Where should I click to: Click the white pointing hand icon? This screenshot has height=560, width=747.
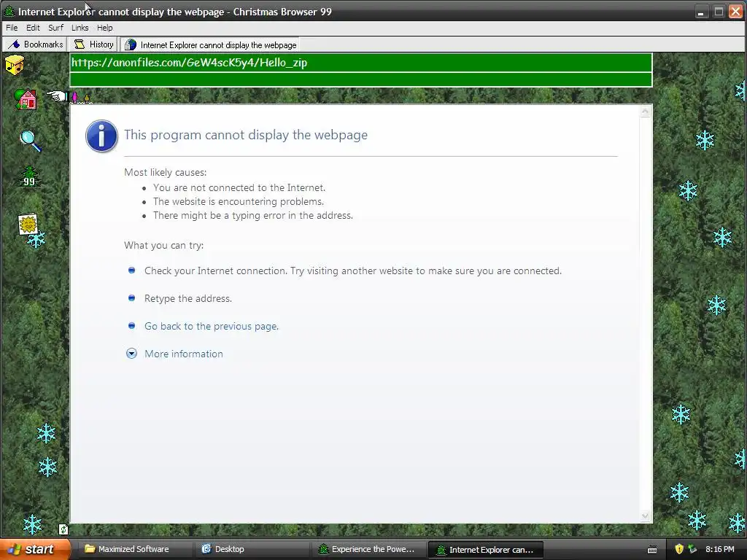click(57, 96)
